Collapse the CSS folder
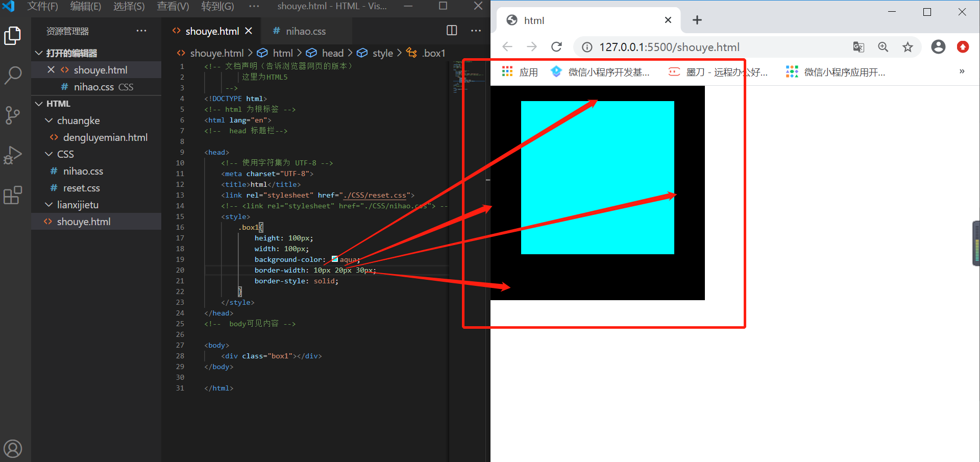Screen dimensions: 980x462 (x=49, y=154)
